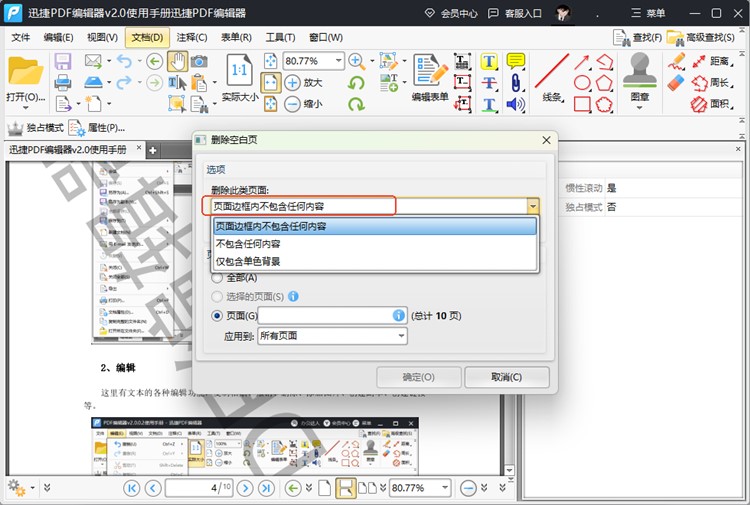This screenshot has height=505, width=750.
Task: Click the Cancel 取消(C) button
Action: point(507,377)
